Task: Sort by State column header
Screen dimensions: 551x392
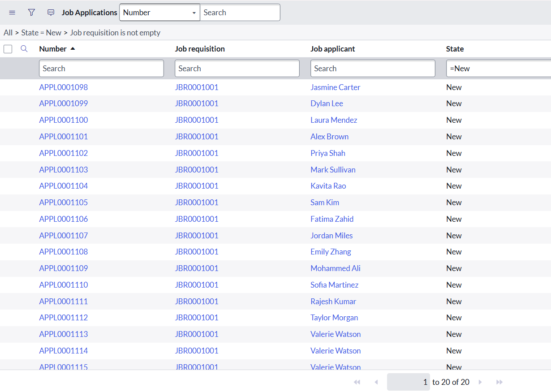Action: coord(455,49)
